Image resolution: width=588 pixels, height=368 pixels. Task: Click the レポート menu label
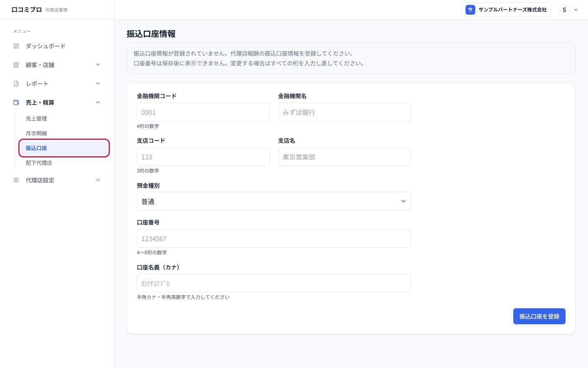(37, 84)
